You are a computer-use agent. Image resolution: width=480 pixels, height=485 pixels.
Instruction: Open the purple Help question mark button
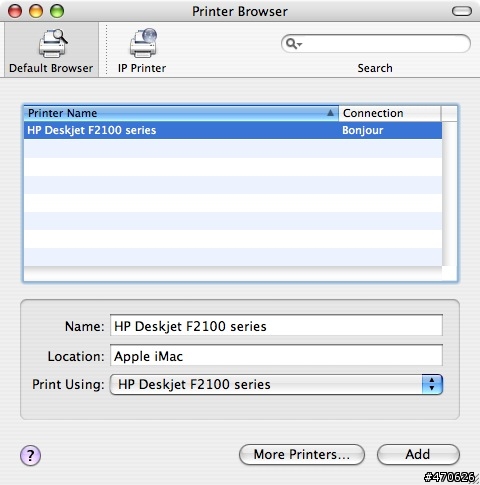click(x=30, y=455)
